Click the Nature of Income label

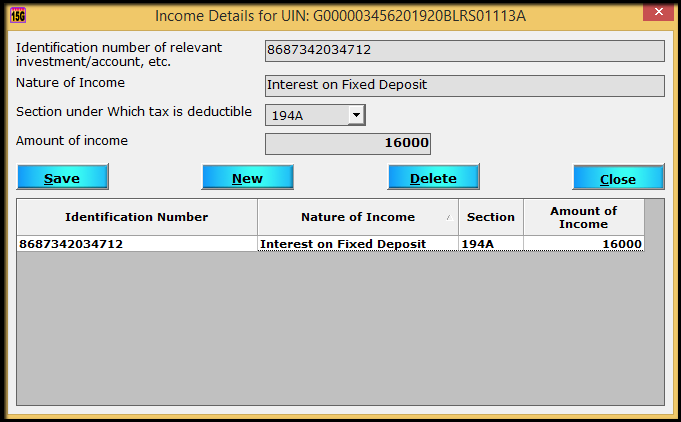[x=70, y=82]
